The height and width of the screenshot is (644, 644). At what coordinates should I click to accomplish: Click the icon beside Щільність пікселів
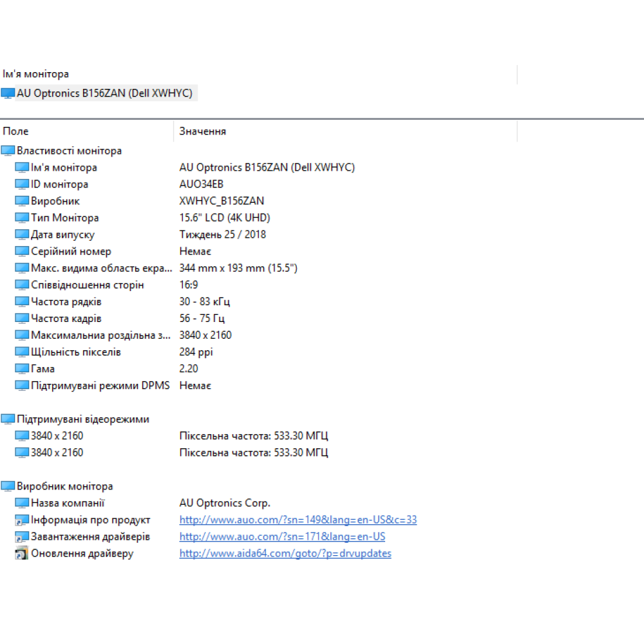click(x=22, y=352)
